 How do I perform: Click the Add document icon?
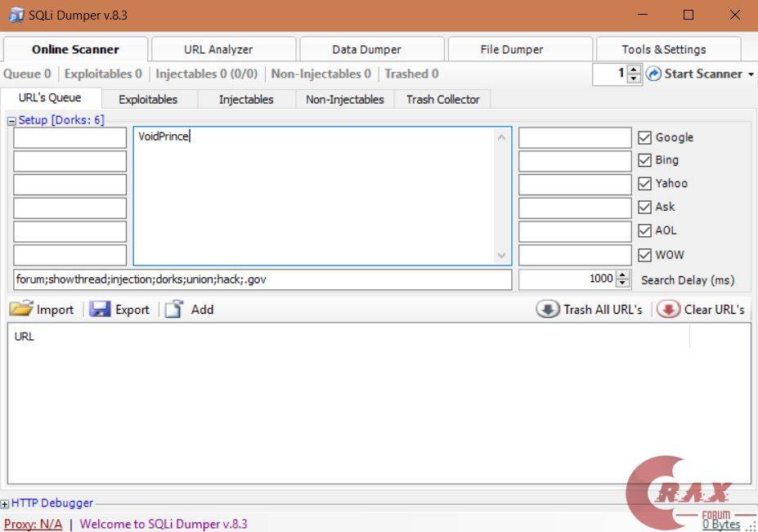[173, 310]
